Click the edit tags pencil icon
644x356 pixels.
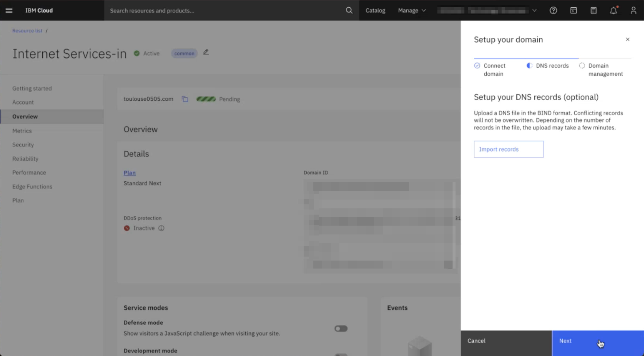(x=206, y=52)
